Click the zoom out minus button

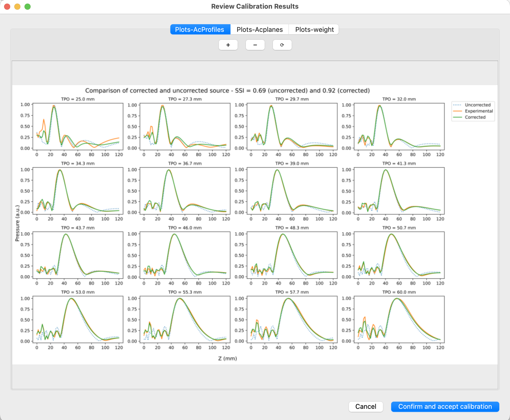[x=255, y=45]
